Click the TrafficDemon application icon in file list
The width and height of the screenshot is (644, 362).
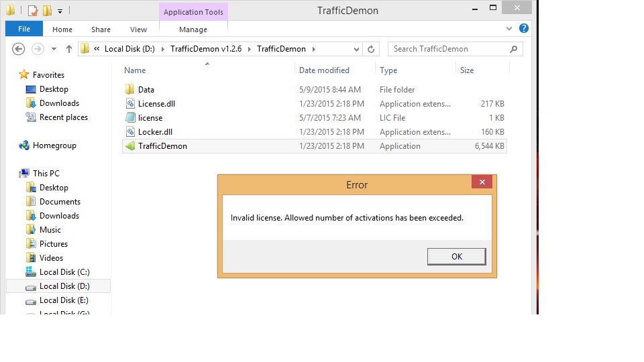click(x=130, y=146)
